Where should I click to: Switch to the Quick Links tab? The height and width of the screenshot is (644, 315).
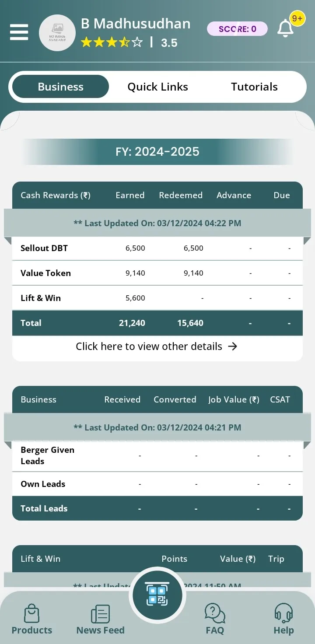point(157,87)
